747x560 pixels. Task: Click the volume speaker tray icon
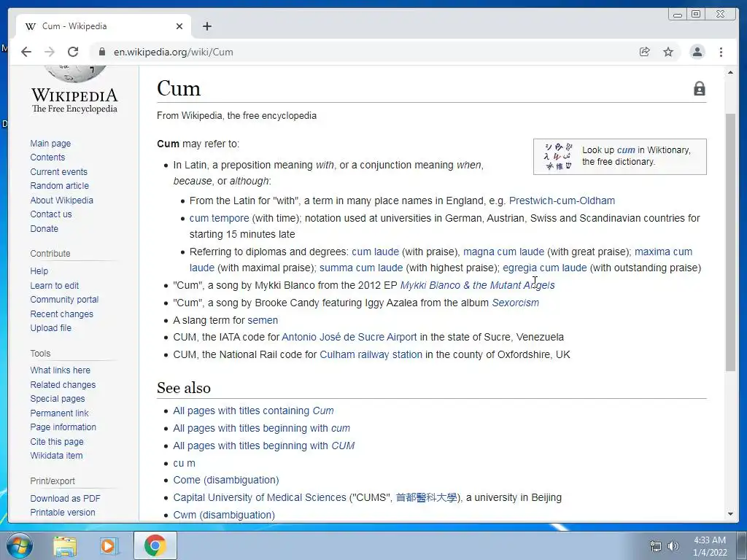click(x=673, y=546)
